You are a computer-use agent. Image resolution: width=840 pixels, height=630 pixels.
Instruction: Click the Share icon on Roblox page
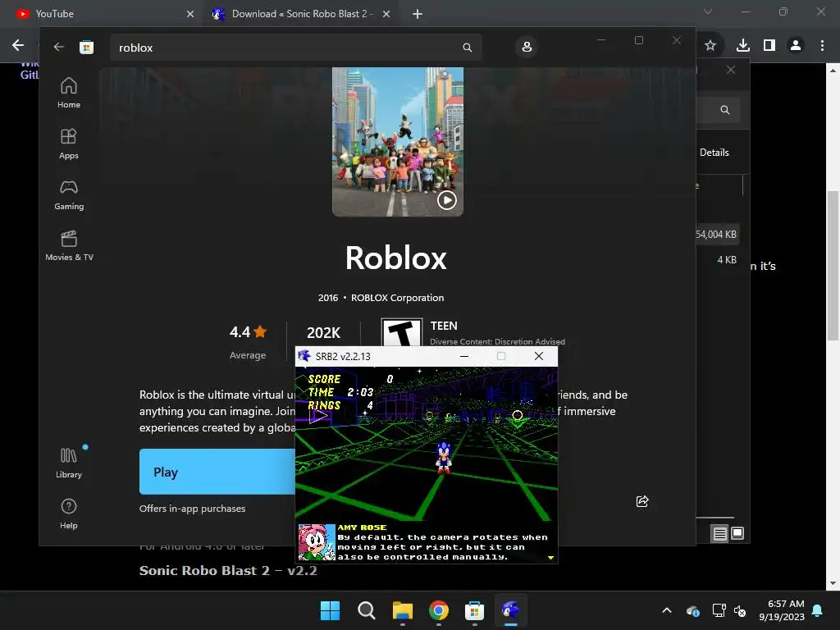click(x=642, y=501)
